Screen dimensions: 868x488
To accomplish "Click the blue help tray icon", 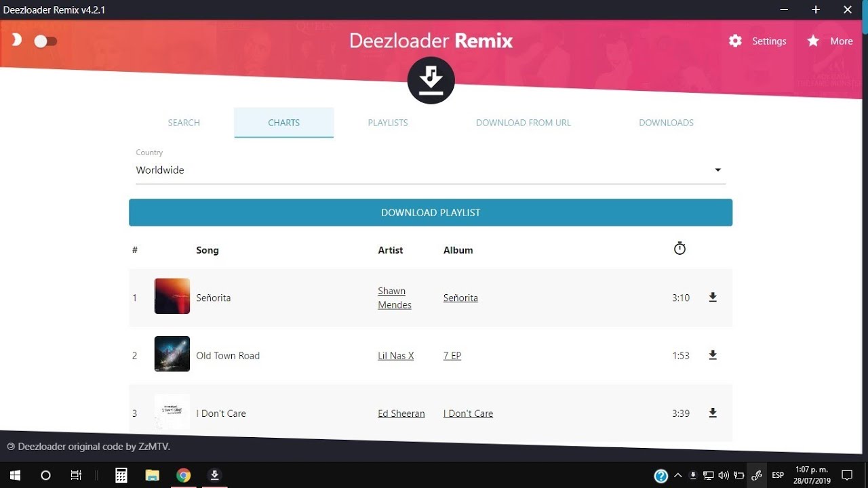I will click(x=661, y=476).
